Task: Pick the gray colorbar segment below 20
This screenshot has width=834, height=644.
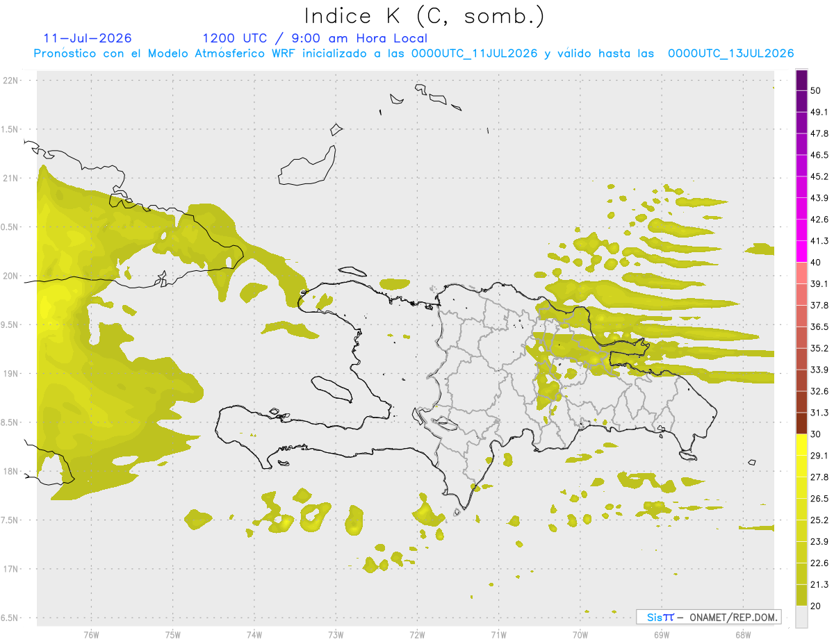Action: tap(801, 617)
